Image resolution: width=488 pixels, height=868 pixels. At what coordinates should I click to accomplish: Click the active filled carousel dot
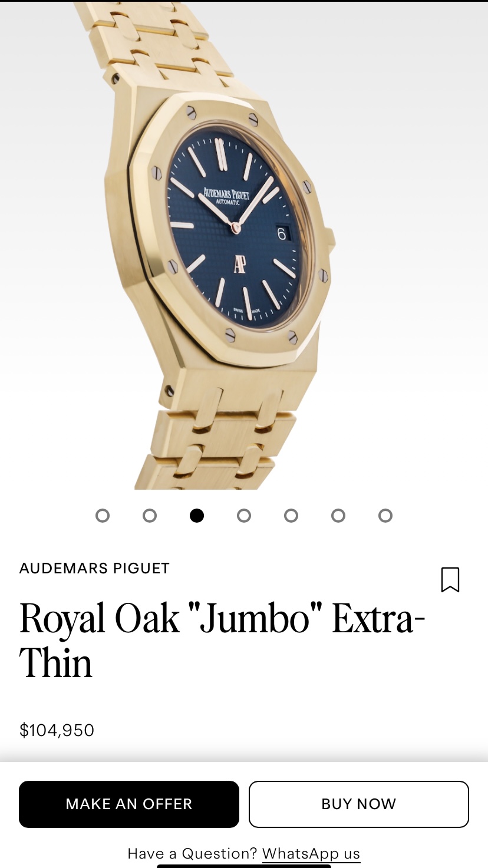click(x=197, y=516)
